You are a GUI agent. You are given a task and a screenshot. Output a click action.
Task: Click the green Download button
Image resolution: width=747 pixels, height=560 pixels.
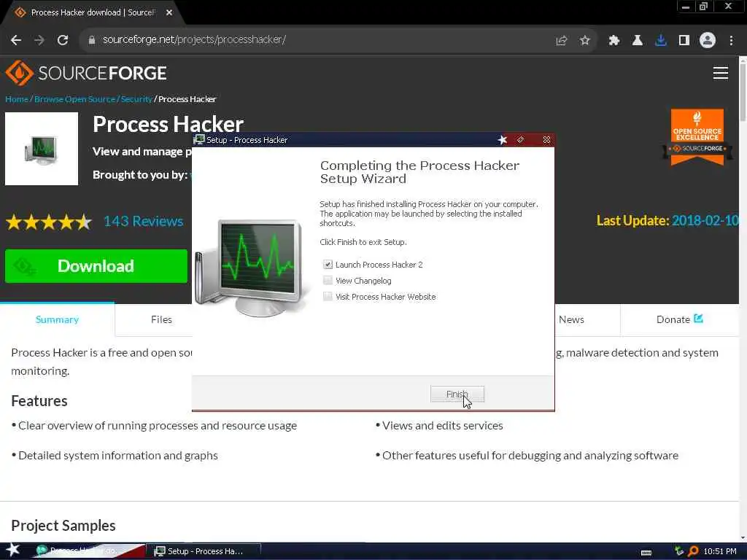click(x=96, y=266)
